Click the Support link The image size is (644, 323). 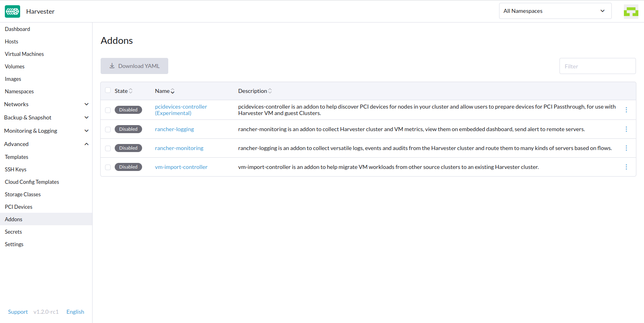pyautogui.click(x=18, y=312)
